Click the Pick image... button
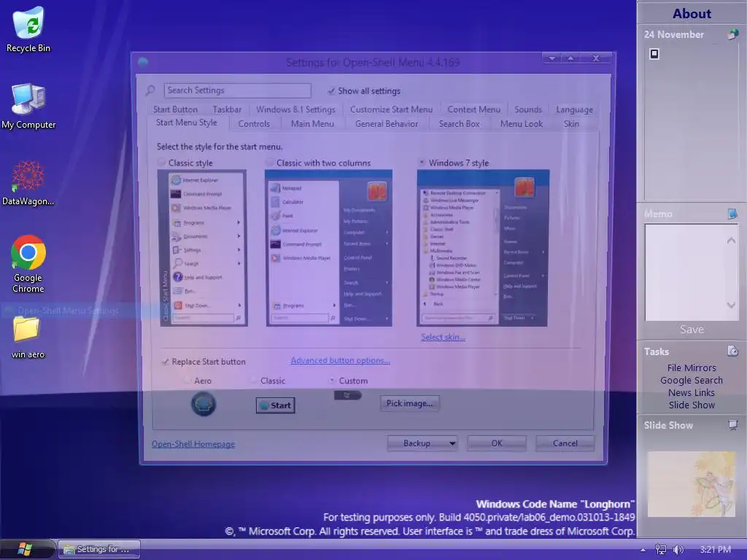747x560 pixels. pyautogui.click(x=410, y=403)
